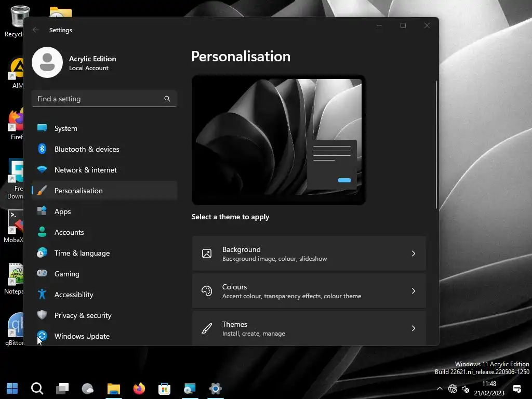Click the Personalisation paintbrush icon

point(42,190)
